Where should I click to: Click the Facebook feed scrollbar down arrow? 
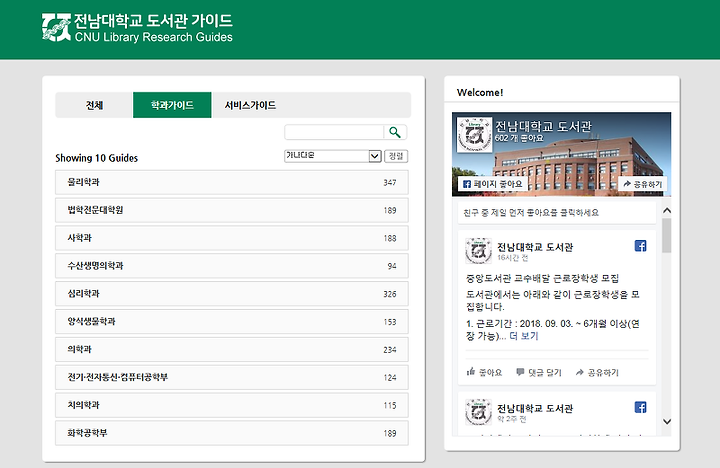(x=667, y=421)
